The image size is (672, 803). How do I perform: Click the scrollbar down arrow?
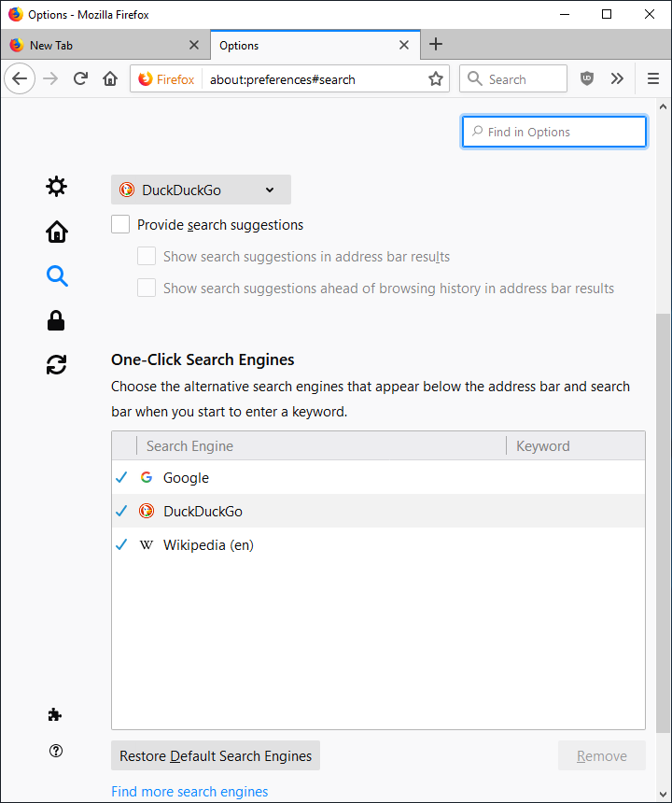pyautogui.click(x=664, y=795)
